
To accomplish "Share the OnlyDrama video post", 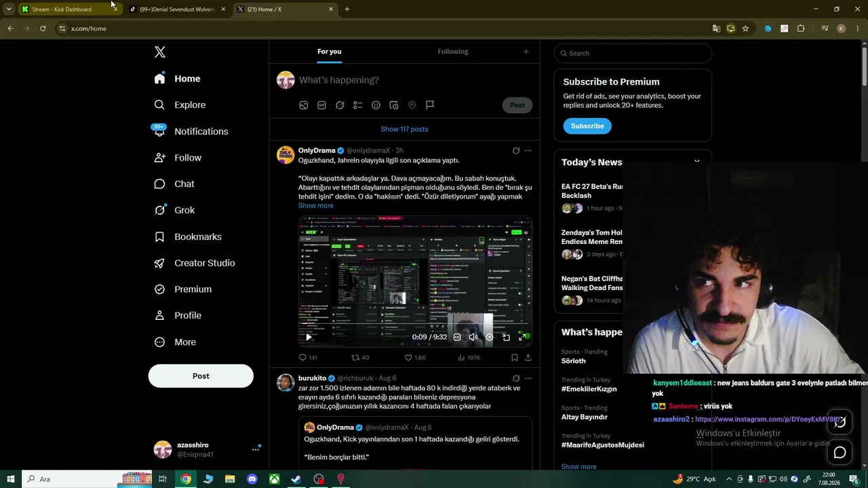I will point(528,357).
